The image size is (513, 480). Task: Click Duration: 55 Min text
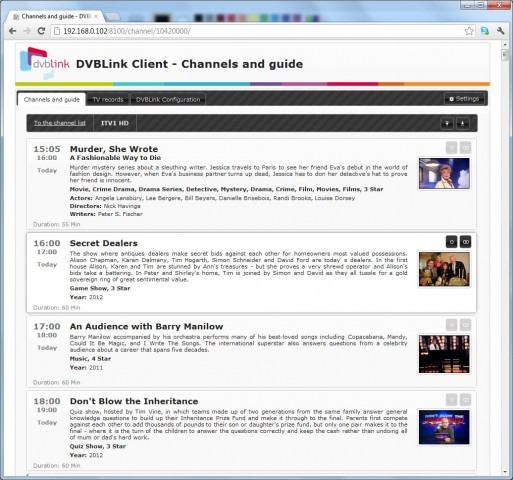click(x=57, y=224)
